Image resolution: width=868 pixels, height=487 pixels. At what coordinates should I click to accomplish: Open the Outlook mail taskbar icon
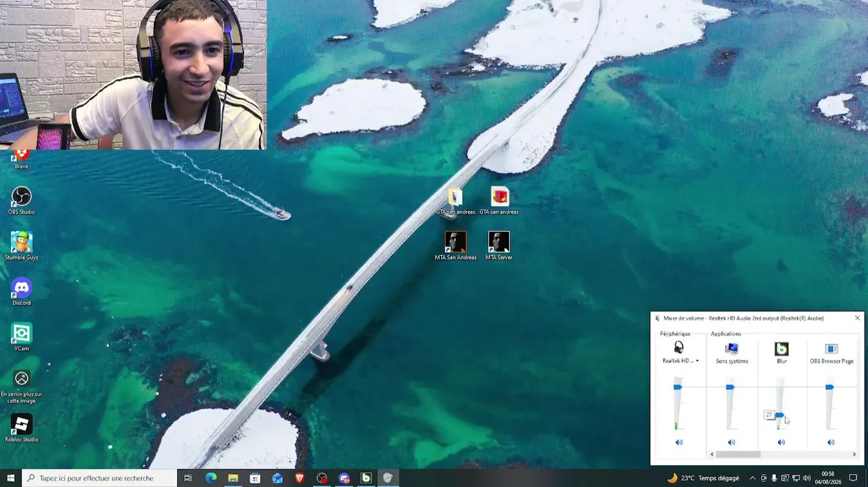point(277,478)
